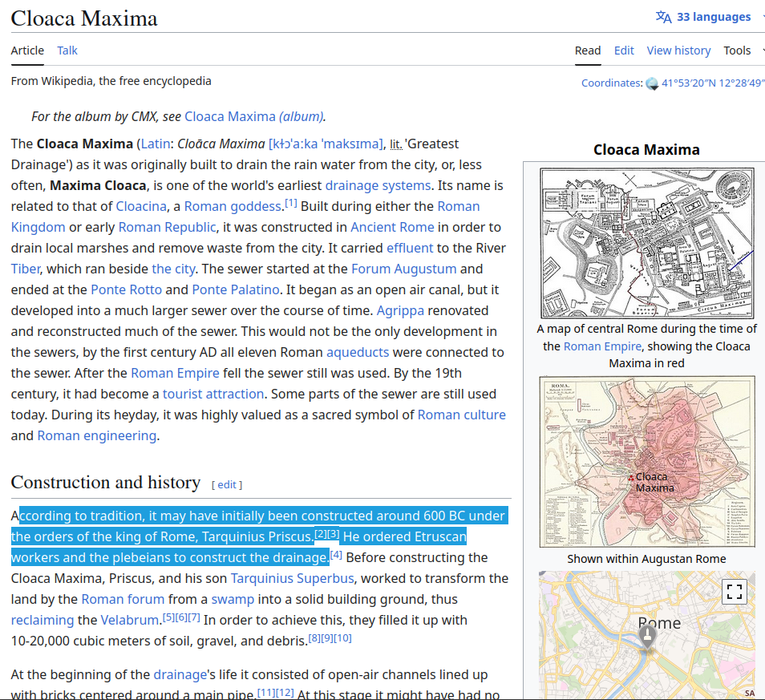
Task: Expand the Tools menu
Action: (x=738, y=51)
